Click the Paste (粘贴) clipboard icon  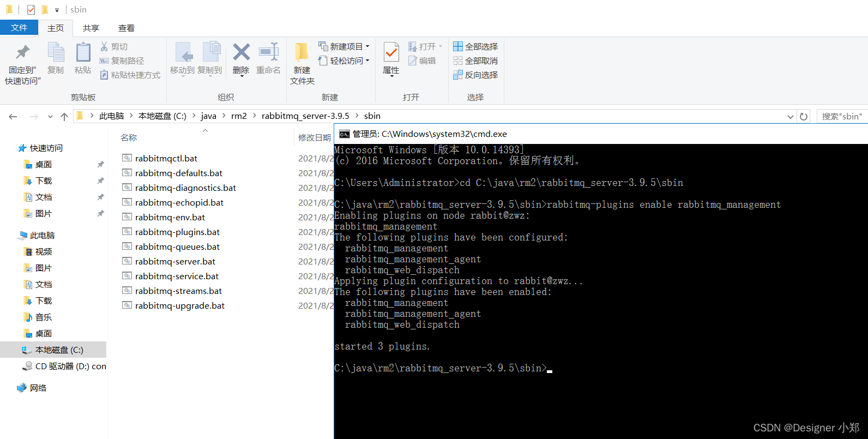coord(83,52)
